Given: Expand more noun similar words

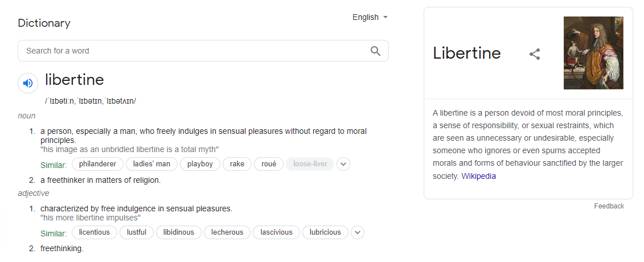Looking at the screenshot, I should pos(343,164).
